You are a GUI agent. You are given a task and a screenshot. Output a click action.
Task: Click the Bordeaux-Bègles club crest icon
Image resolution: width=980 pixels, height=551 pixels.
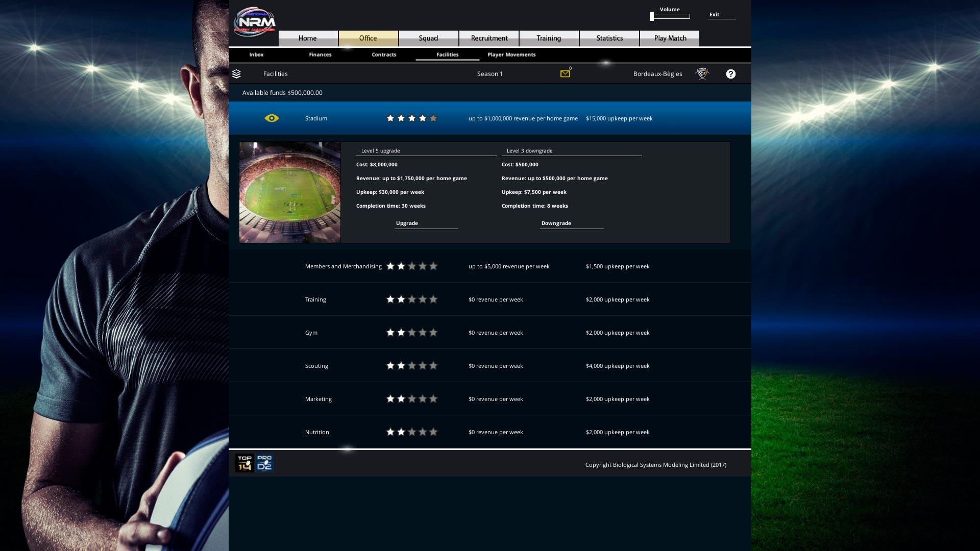click(x=702, y=74)
